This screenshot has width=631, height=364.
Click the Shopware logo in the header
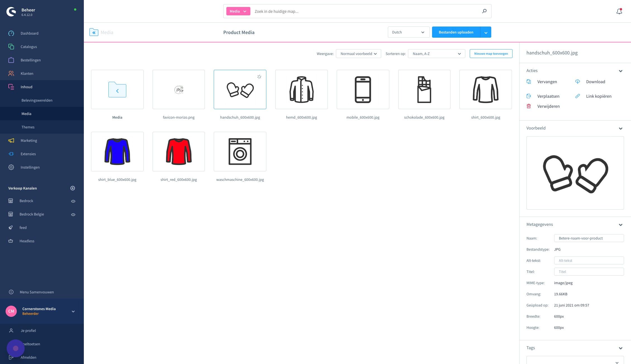click(x=11, y=12)
